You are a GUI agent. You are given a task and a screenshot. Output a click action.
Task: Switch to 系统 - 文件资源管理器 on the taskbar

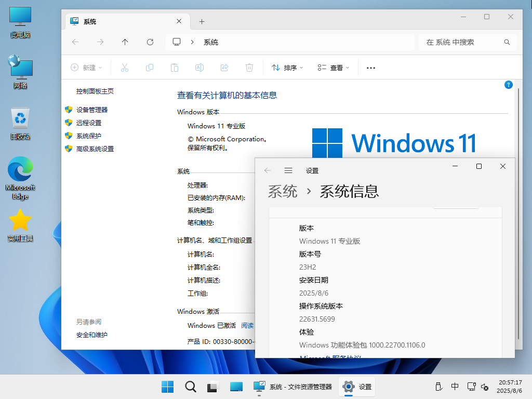pos(292,387)
